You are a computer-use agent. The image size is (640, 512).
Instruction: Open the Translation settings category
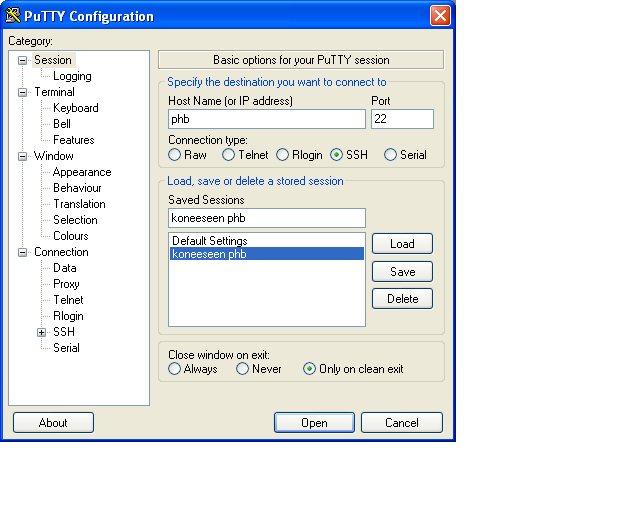pyautogui.click(x=80, y=204)
